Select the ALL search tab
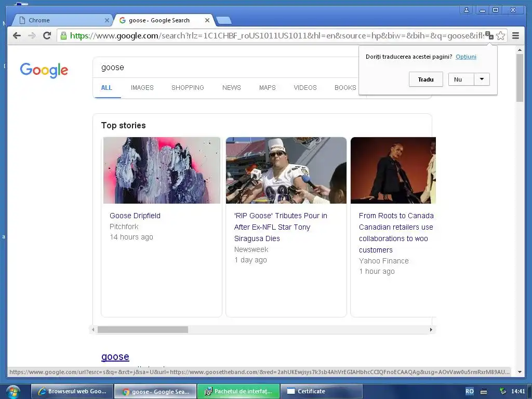The height and width of the screenshot is (399, 532). (x=107, y=87)
